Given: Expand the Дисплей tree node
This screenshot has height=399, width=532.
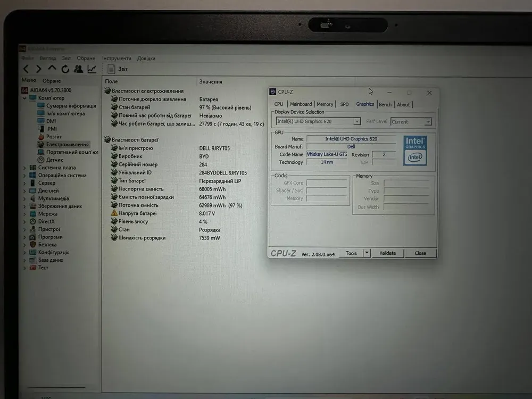Looking at the screenshot, I should click(24, 190).
